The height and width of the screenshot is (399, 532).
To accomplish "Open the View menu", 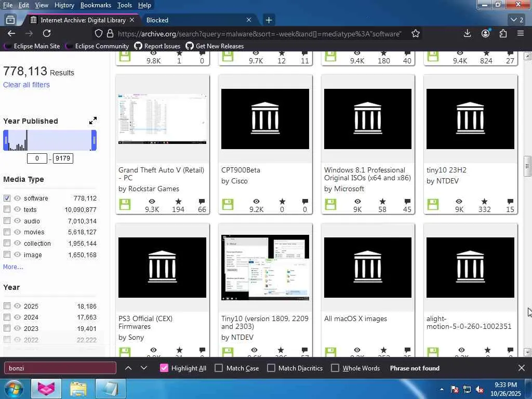I will pos(42,5).
